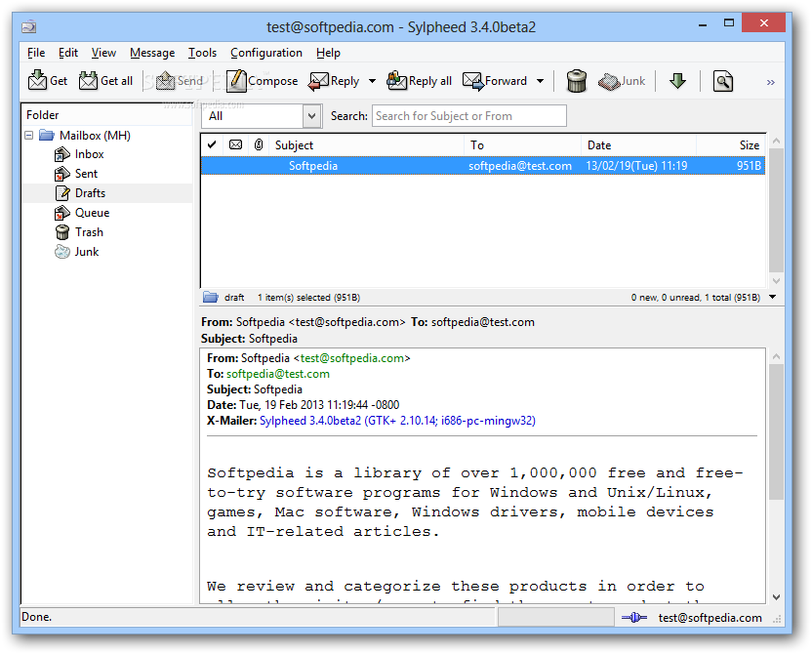Click the envelope status column header

click(235, 145)
